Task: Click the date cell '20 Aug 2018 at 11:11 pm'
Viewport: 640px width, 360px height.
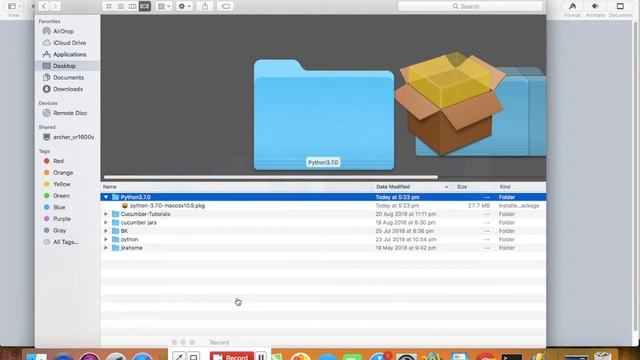Action: 406,214
